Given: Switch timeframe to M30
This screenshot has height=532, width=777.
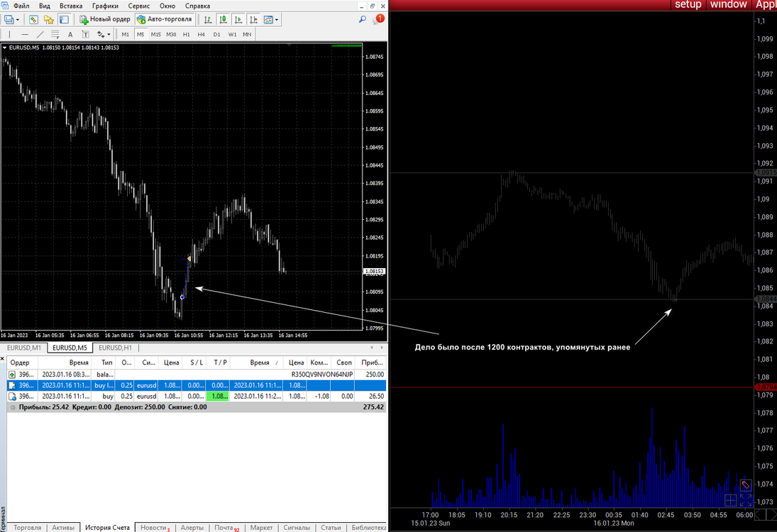Looking at the screenshot, I should [x=171, y=34].
